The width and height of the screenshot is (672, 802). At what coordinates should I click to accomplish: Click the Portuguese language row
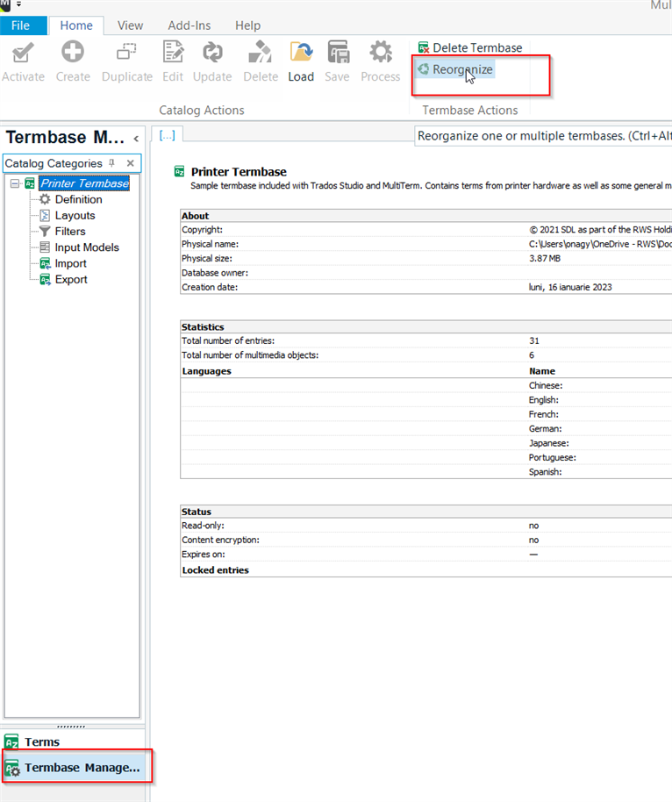(x=426, y=457)
